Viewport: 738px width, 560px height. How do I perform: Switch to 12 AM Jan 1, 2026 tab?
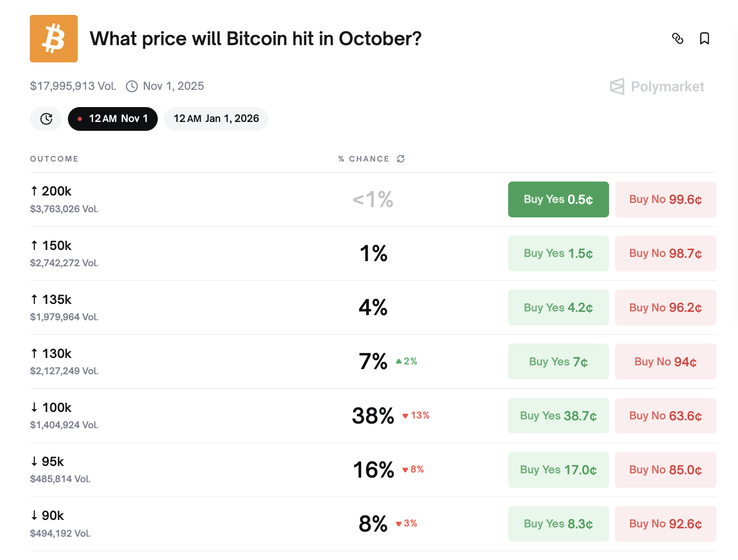click(x=216, y=119)
